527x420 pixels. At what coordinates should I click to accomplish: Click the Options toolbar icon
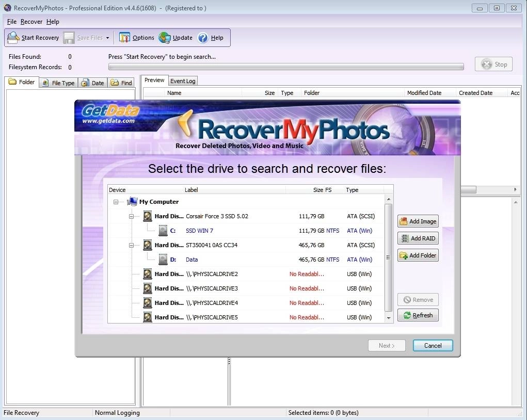(125, 38)
